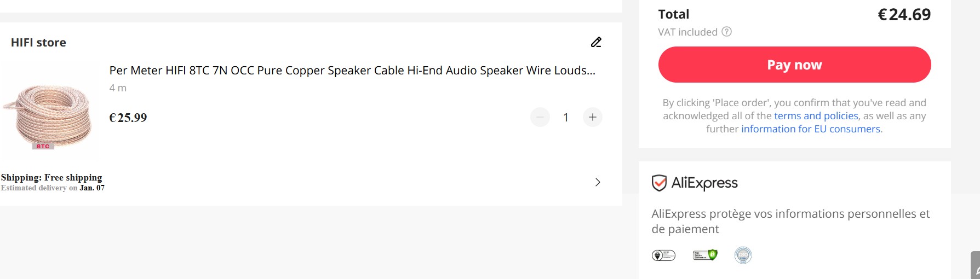Click the BSI ISO/IEC certification badge
This screenshot has height=279, width=980.
(x=663, y=255)
